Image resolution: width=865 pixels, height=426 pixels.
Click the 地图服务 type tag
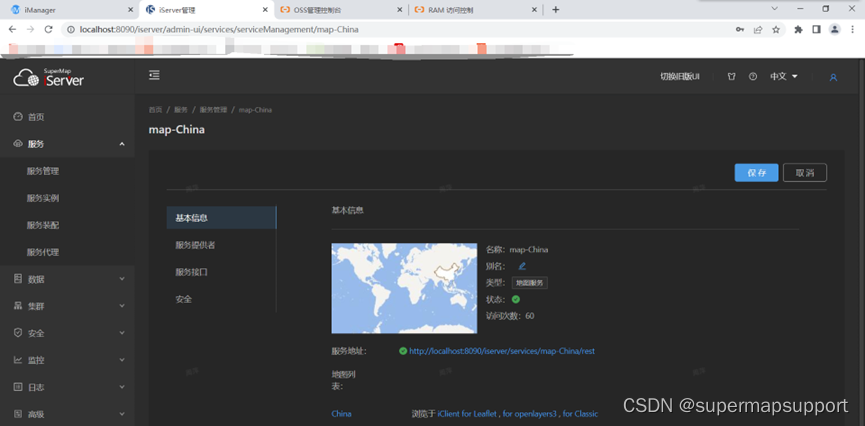530,283
